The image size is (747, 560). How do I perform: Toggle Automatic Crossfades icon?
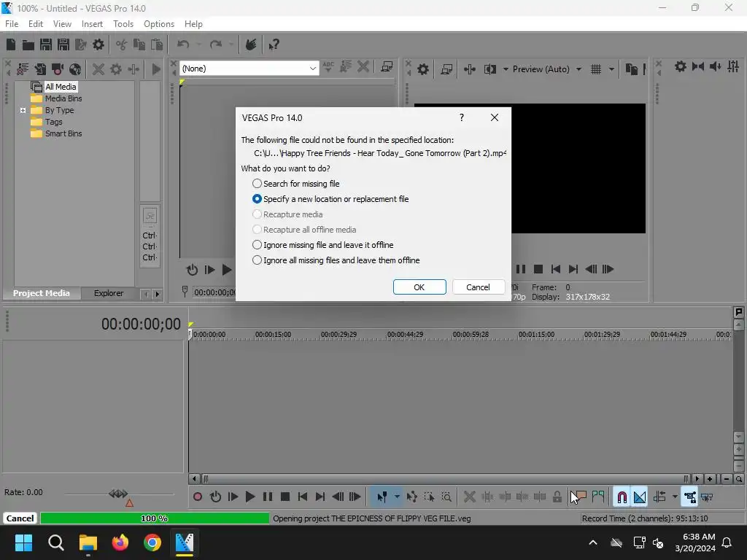[x=640, y=497]
